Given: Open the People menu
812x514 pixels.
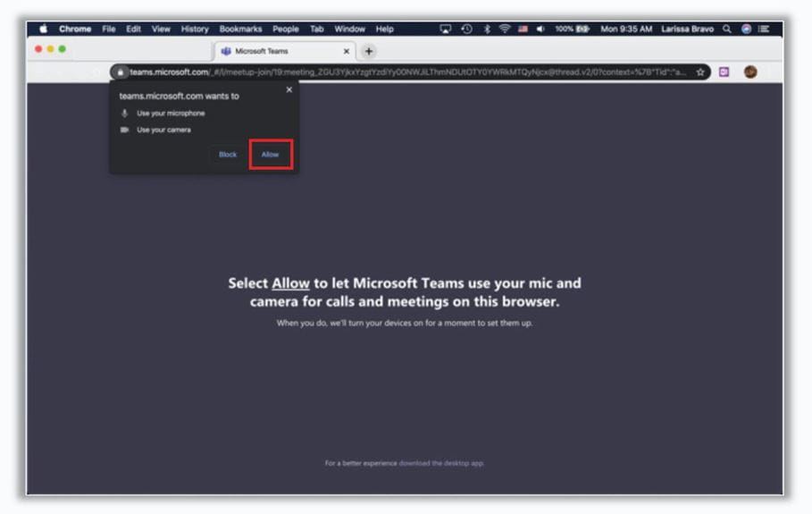Looking at the screenshot, I should coord(285,29).
